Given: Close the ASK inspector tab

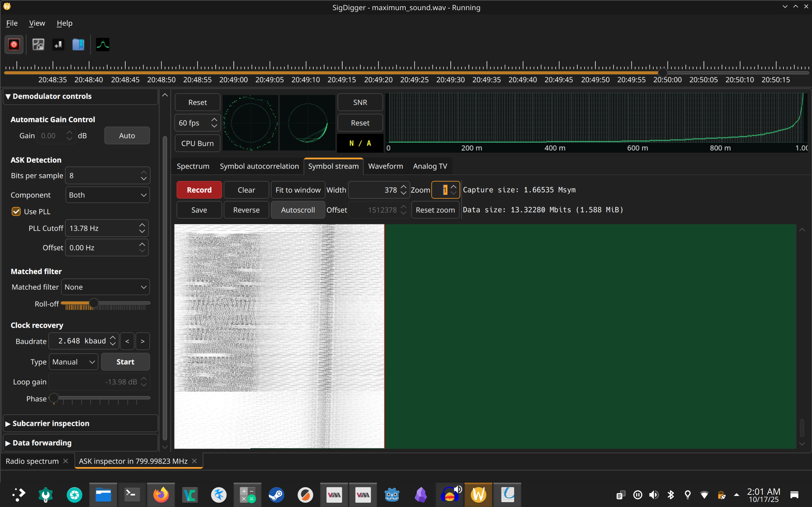Looking at the screenshot, I should coord(194,461).
